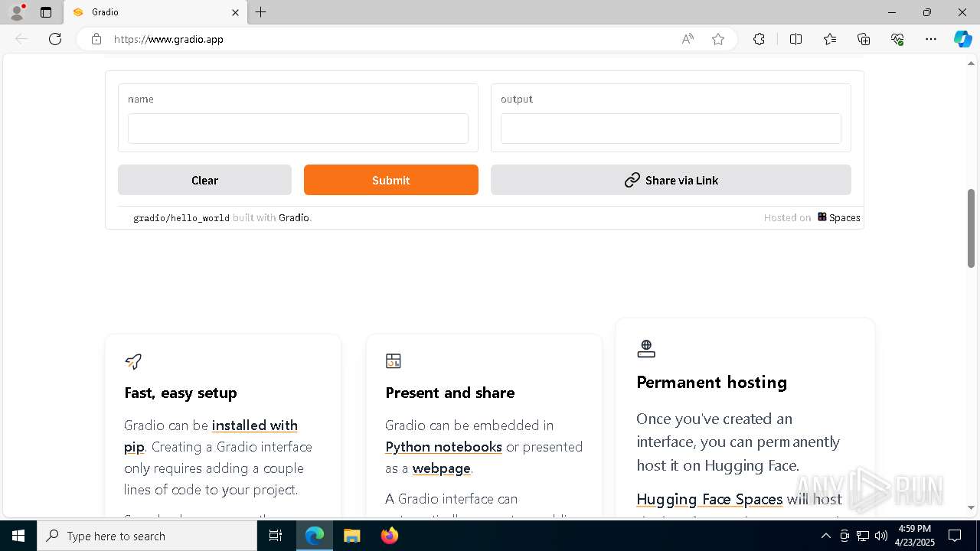
Task: Click the Permanent hosting heading
Action: pos(712,382)
